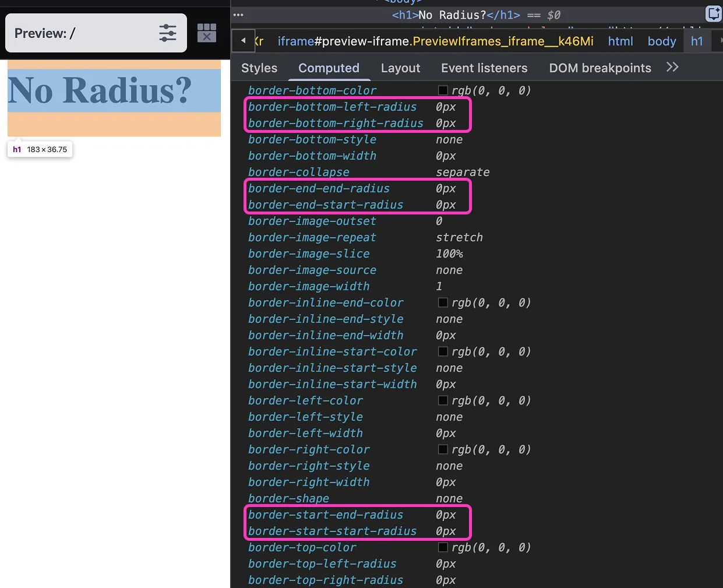The width and height of the screenshot is (723, 588).
Task: Click border-collapse property
Action: (x=299, y=172)
